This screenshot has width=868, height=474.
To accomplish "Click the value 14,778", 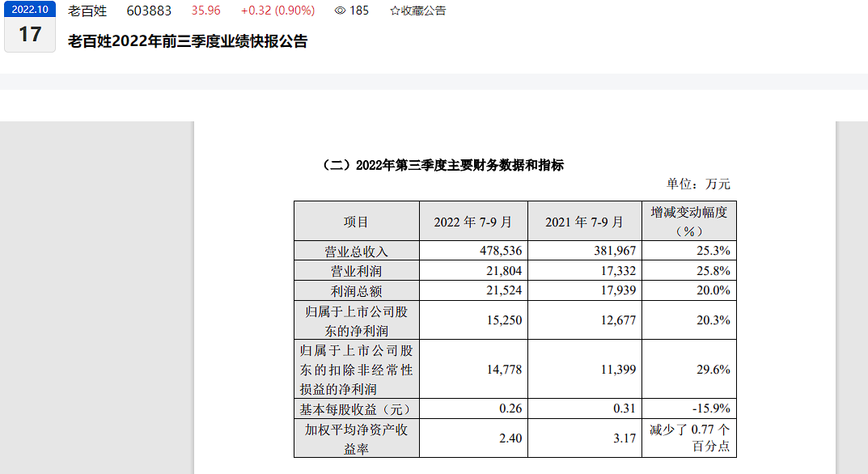I will [504, 370].
